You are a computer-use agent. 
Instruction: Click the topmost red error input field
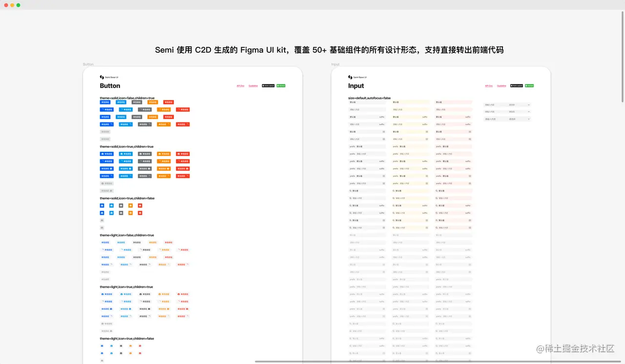(x=454, y=102)
